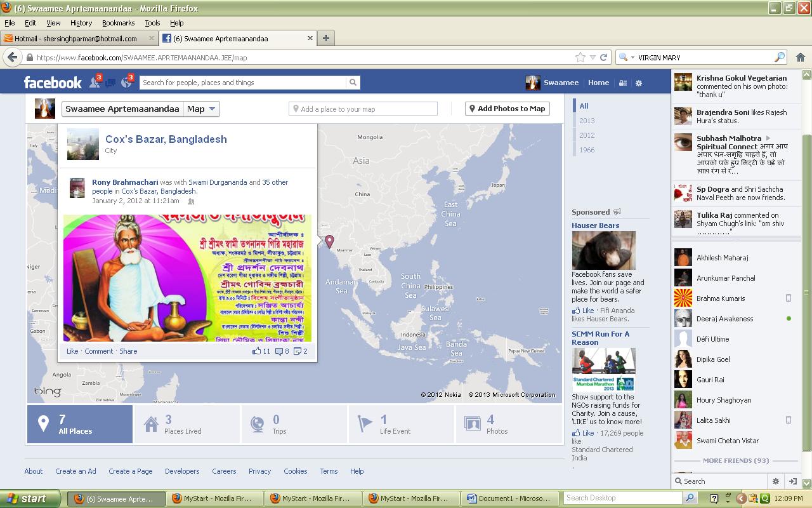Open the Facebook account settings gear menu

click(639, 83)
